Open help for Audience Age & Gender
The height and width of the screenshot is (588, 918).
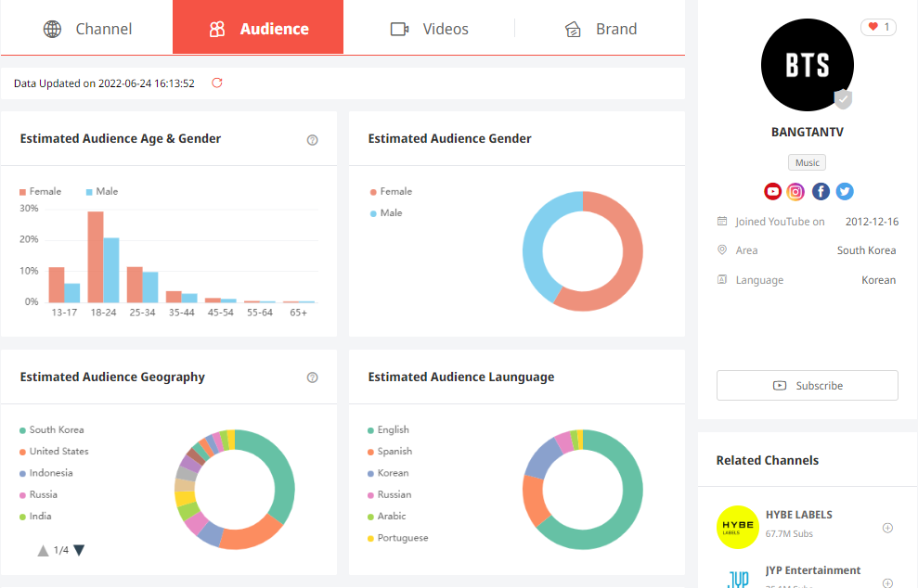313,140
